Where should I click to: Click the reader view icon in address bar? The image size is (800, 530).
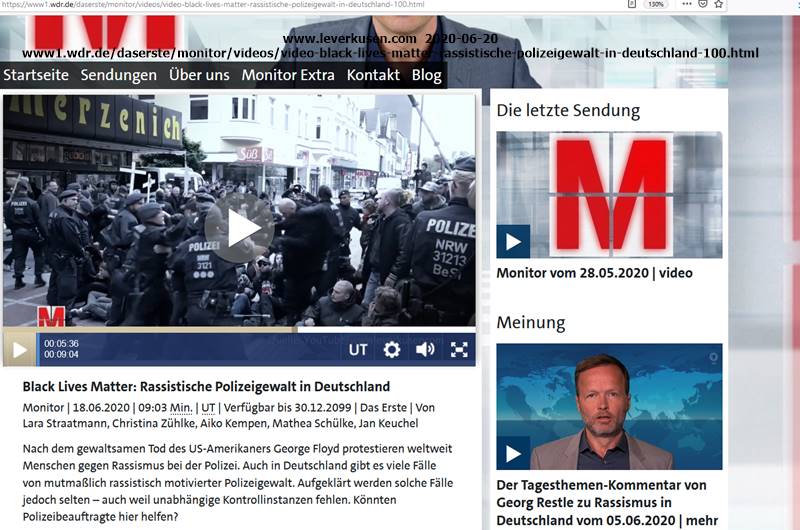pos(632,4)
